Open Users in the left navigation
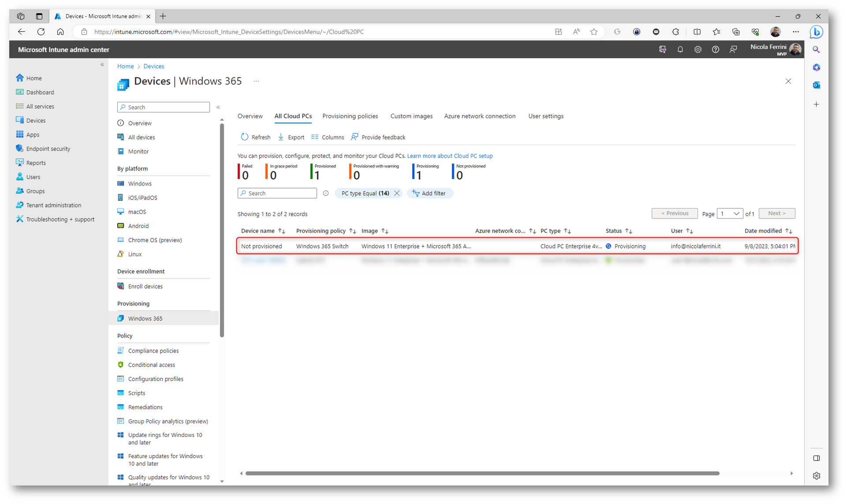Screen dimensions: 847x504 [33, 177]
